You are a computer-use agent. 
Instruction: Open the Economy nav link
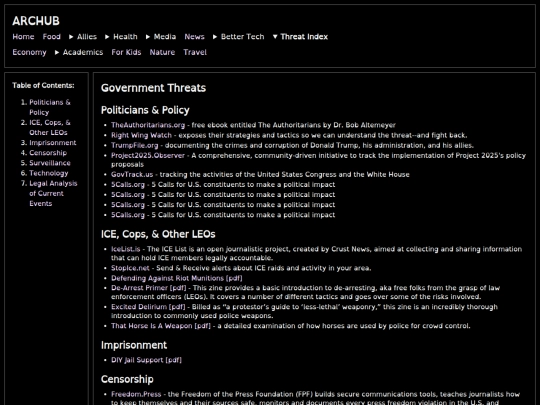pyautogui.click(x=29, y=52)
